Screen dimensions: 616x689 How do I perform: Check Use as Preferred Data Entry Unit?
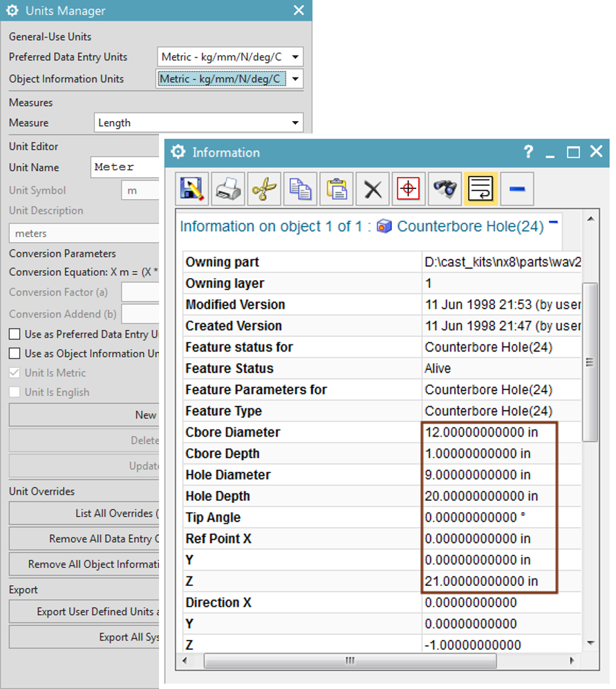(15, 334)
